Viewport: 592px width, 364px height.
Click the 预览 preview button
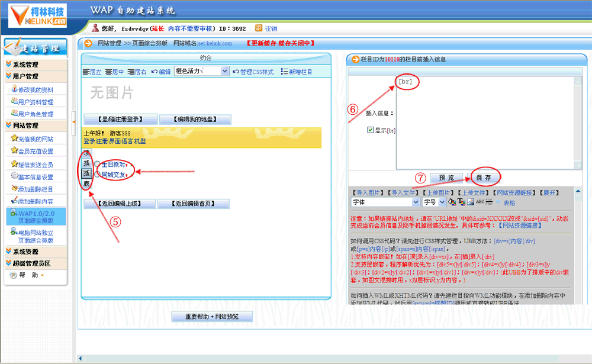(x=446, y=178)
